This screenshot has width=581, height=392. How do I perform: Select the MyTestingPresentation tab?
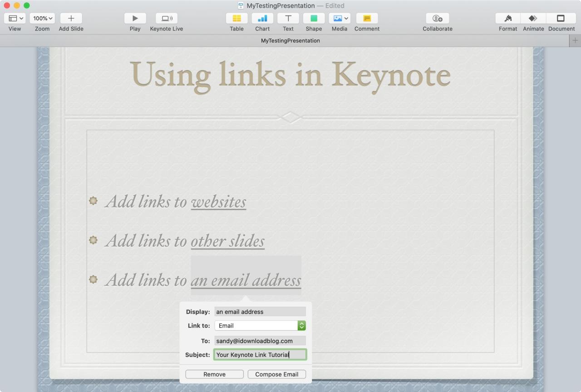pos(290,41)
